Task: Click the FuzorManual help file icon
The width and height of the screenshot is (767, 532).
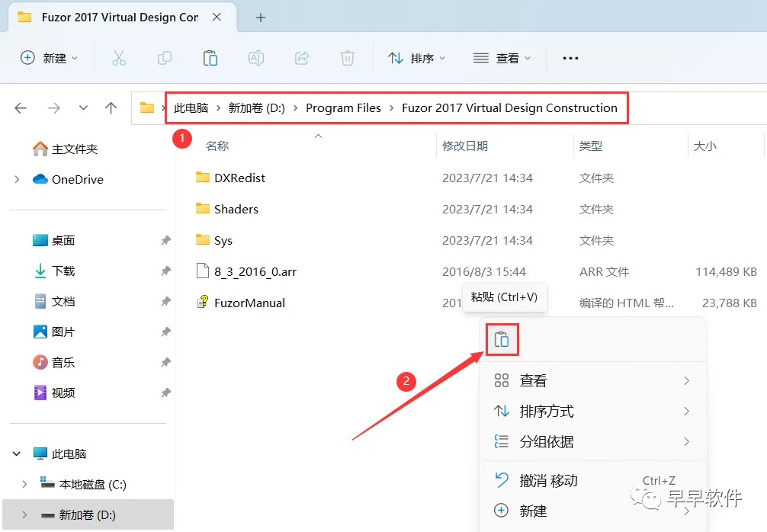Action: tap(203, 302)
